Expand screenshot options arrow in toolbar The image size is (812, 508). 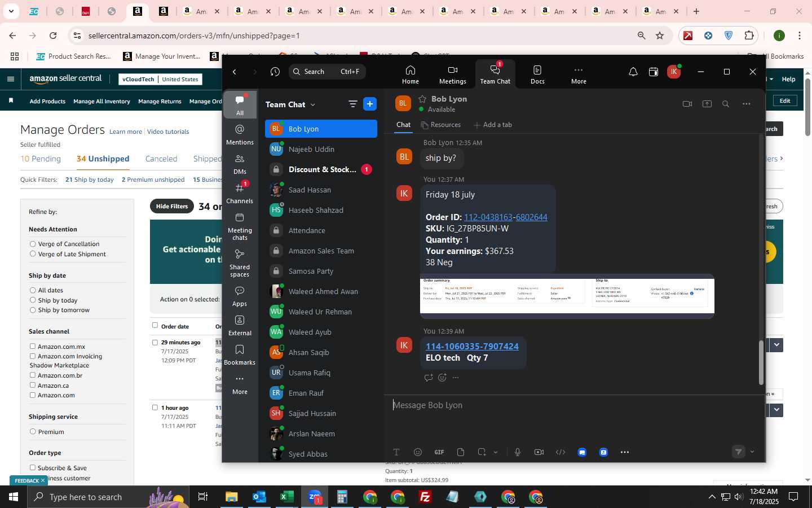(x=496, y=452)
